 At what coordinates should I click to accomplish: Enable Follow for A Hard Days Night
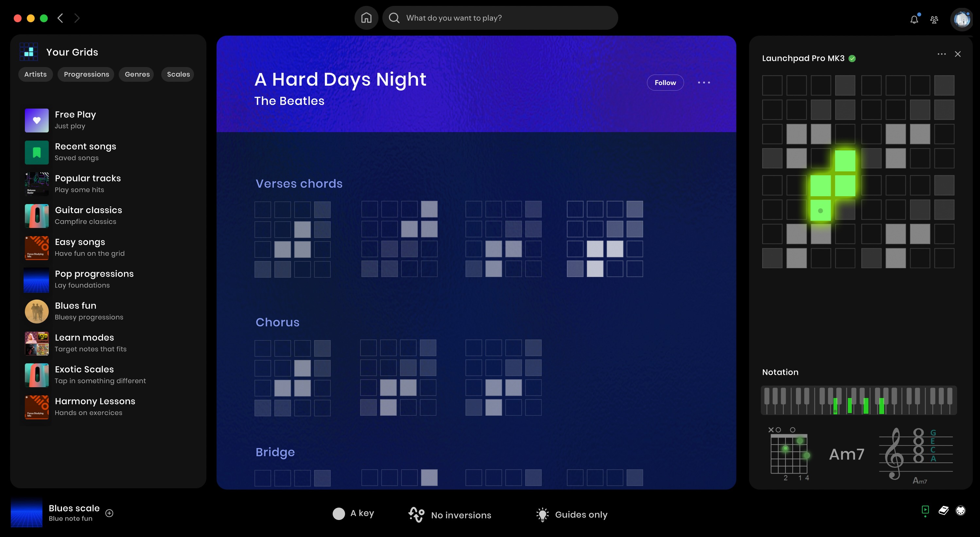[665, 82]
